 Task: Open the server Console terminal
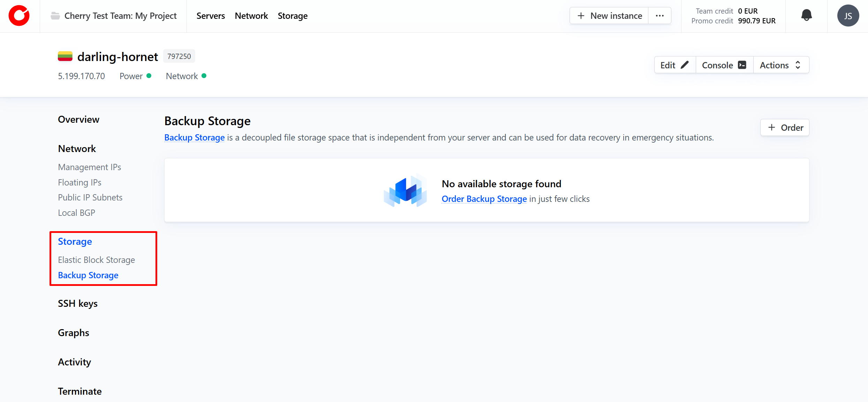724,65
